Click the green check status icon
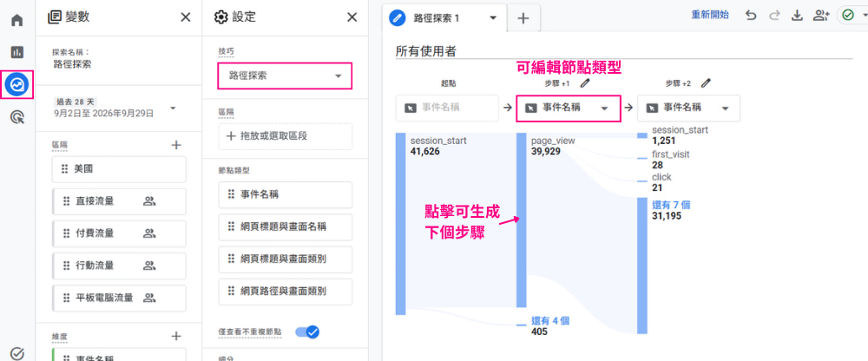This screenshot has height=361, width=868. tap(848, 16)
